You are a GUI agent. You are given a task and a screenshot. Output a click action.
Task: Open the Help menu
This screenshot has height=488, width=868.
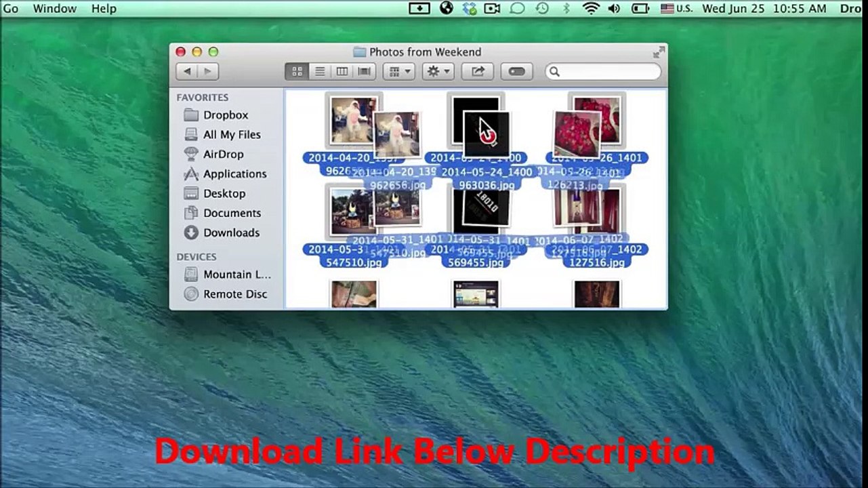point(104,9)
